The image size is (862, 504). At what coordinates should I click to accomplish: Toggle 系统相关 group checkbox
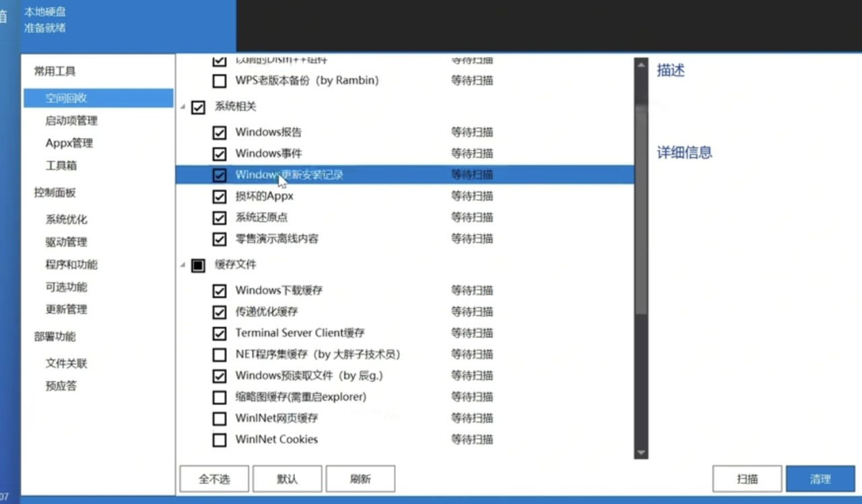(x=198, y=107)
